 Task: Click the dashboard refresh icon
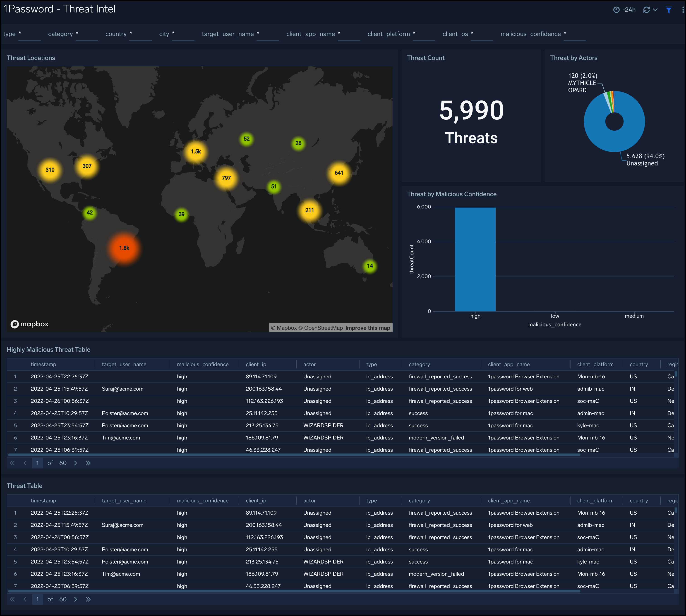pyautogui.click(x=646, y=10)
